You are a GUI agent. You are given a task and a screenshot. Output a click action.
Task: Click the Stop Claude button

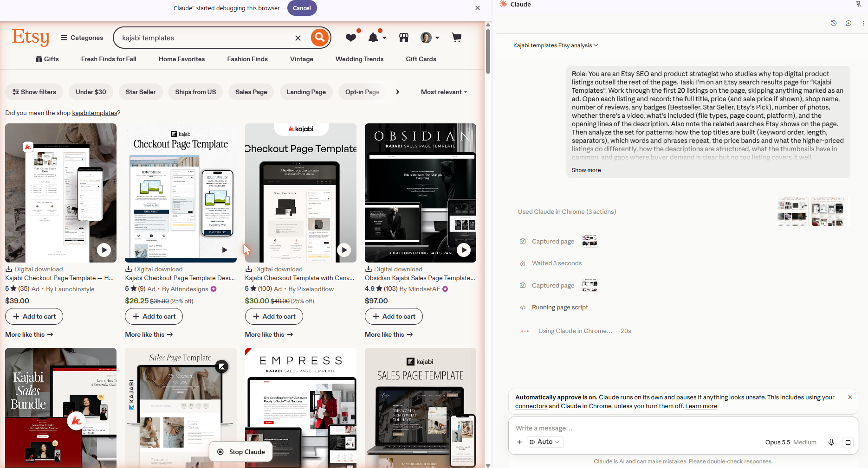241,452
